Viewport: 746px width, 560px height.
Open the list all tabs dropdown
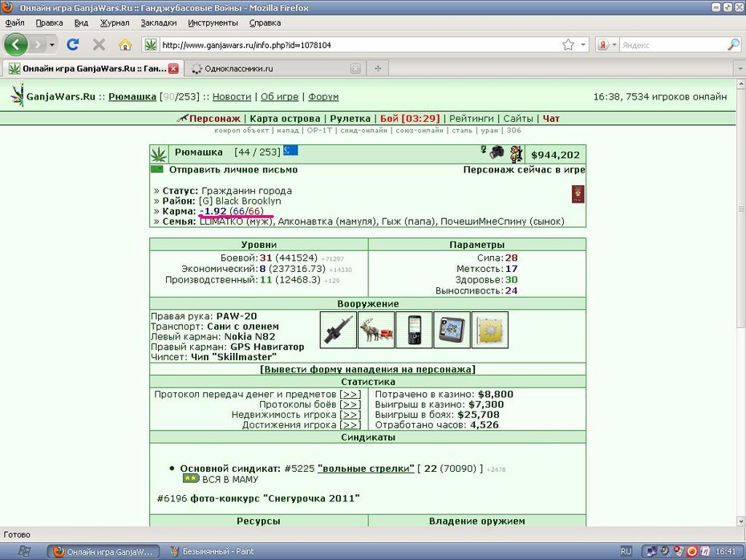tap(740, 68)
